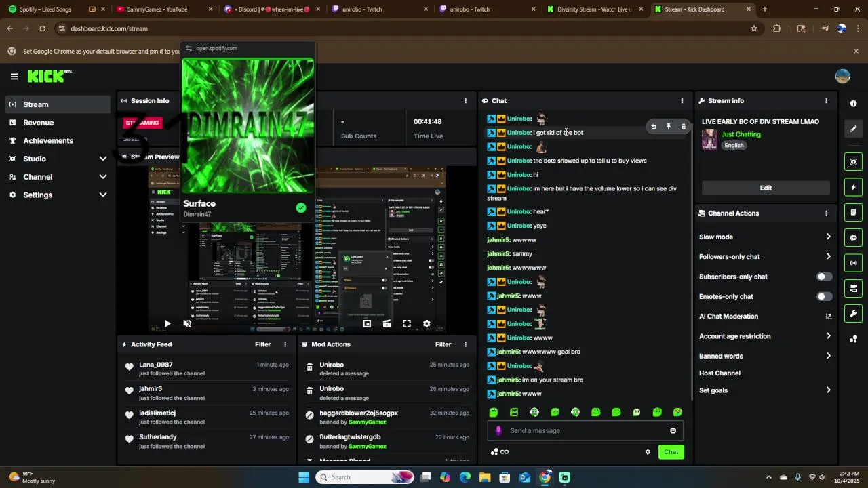The height and width of the screenshot is (488, 868).
Task: Open Channel Actions three-dot menu
Action: pos(826,213)
